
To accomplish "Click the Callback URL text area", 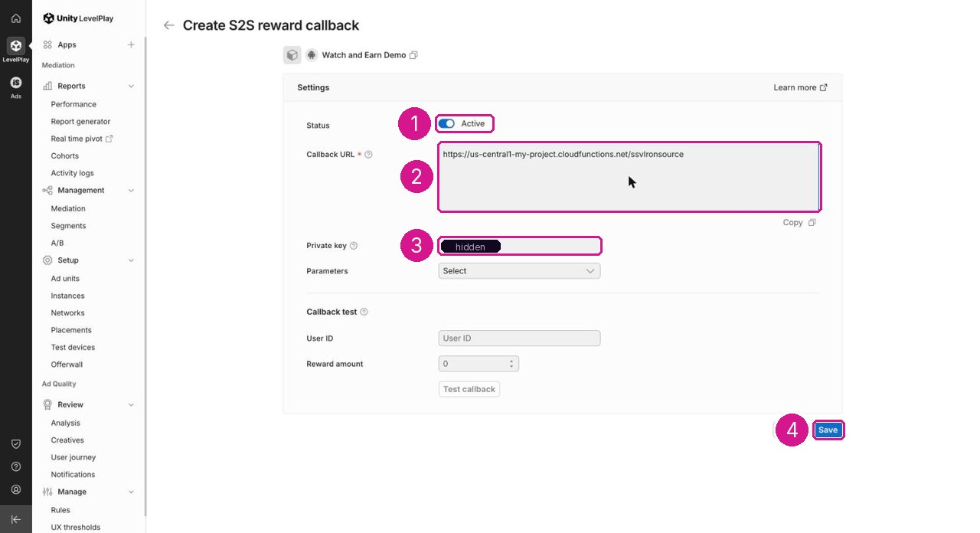I will 629,177.
